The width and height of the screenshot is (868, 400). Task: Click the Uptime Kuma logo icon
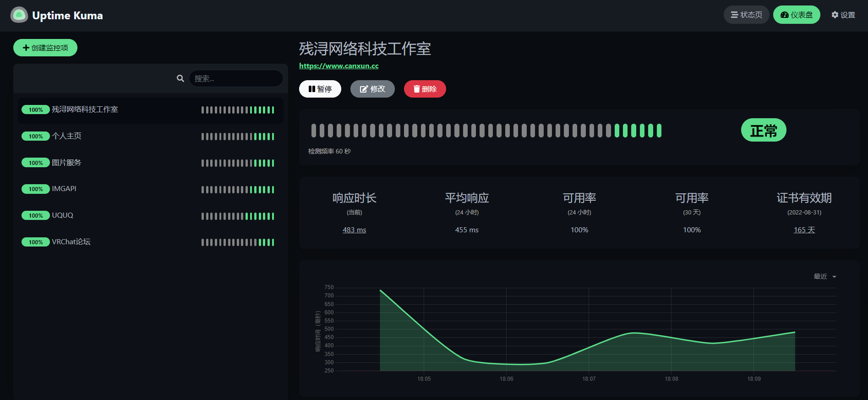(x=19, y=15)
